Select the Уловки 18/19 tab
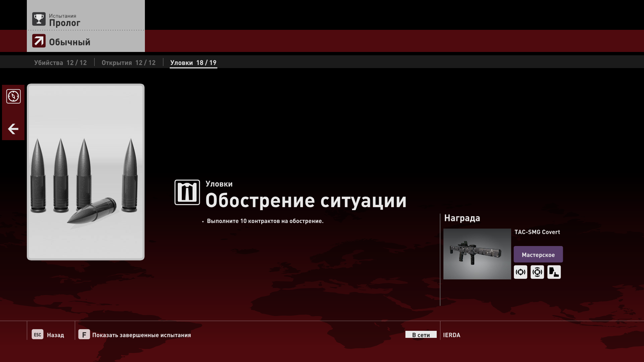Screen dimensions: 644x362 tap(193, 63)
